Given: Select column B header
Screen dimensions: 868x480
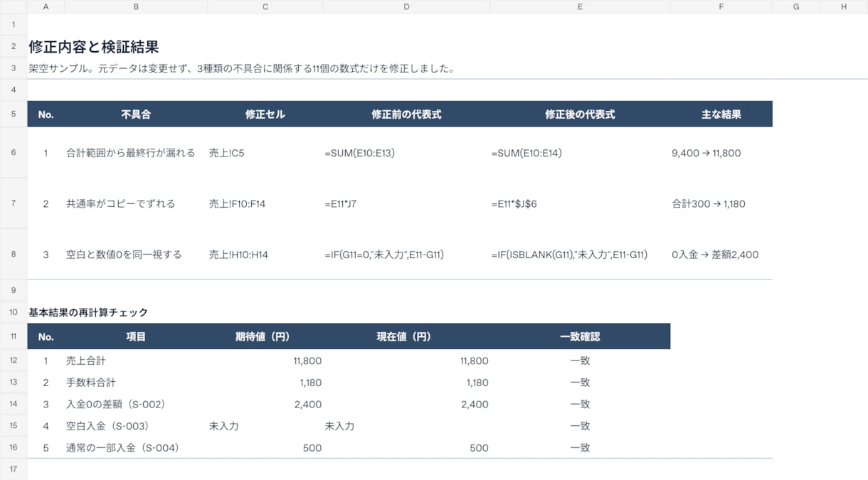Looking at the screenshot, I should pyautogui.click(x=136, y=6).
